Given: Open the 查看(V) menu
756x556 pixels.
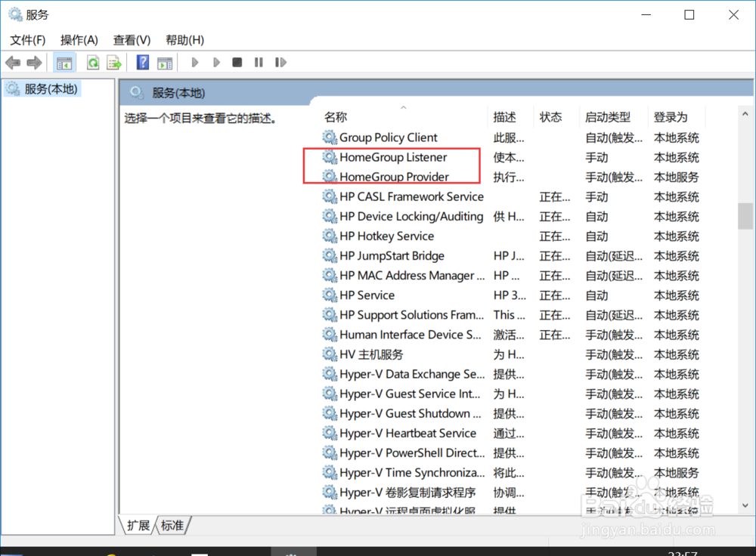Looking at the screenshot, I should 130,39.
